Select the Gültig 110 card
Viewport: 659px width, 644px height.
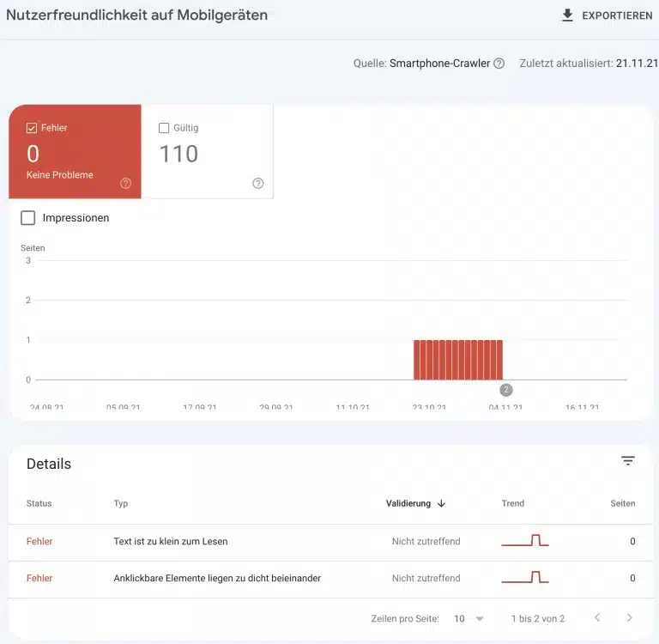207,151
